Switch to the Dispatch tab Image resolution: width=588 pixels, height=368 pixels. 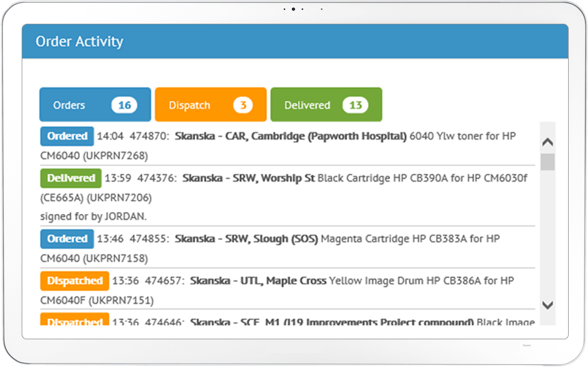click(211, 105)
